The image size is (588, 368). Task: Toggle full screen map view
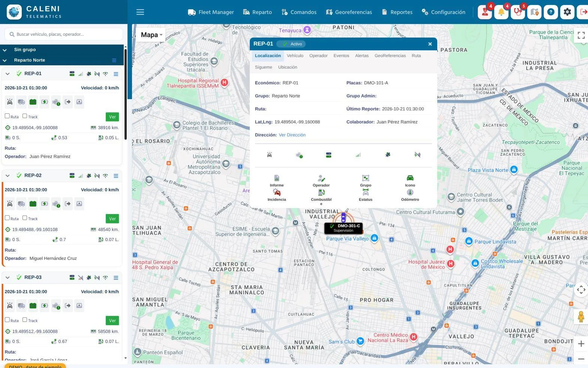tap(581, 35)
